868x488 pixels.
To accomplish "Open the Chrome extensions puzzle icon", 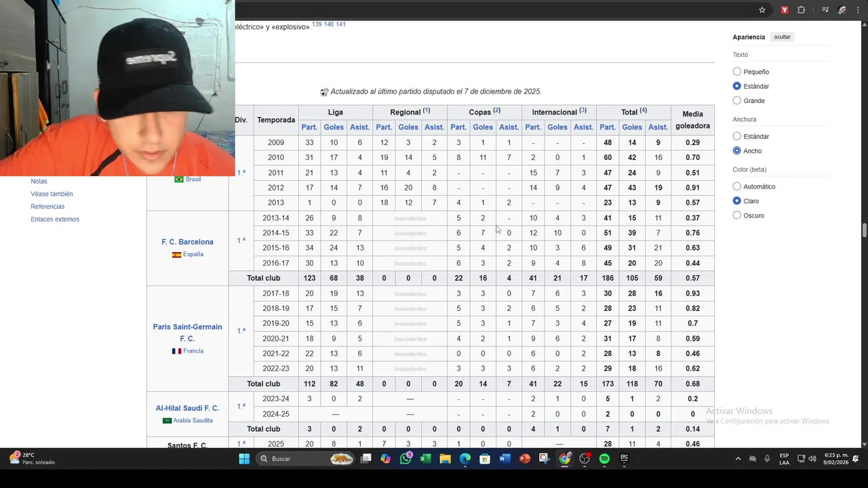I will point(802,10).
